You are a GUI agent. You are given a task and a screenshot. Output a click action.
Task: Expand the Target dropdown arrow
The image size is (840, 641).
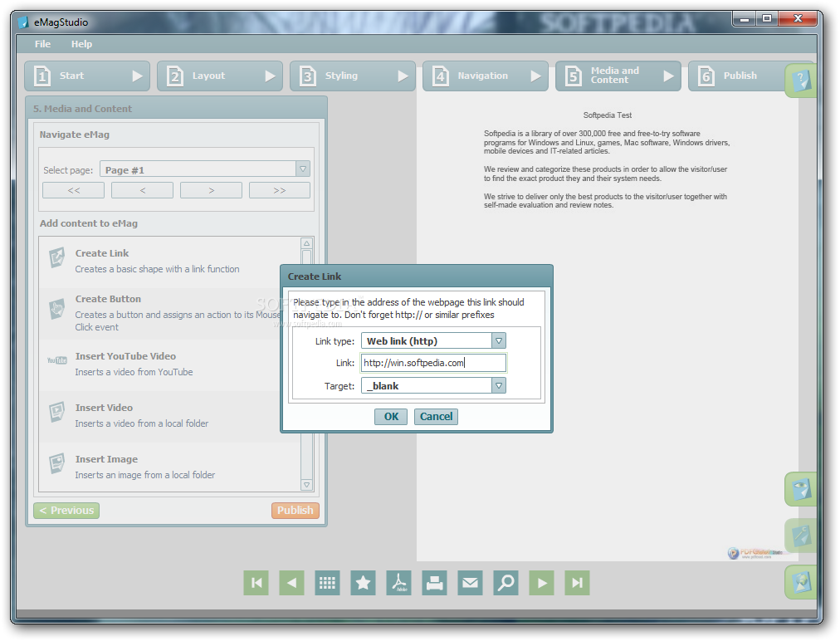coord(499,385)
